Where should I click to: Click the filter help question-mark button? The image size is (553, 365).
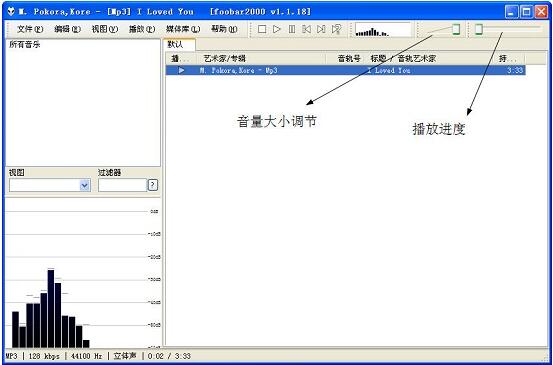tap(153, 185)
